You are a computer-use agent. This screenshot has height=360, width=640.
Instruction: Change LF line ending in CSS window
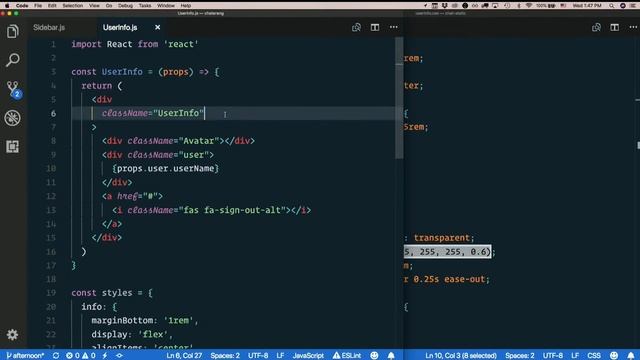(575, 356)
